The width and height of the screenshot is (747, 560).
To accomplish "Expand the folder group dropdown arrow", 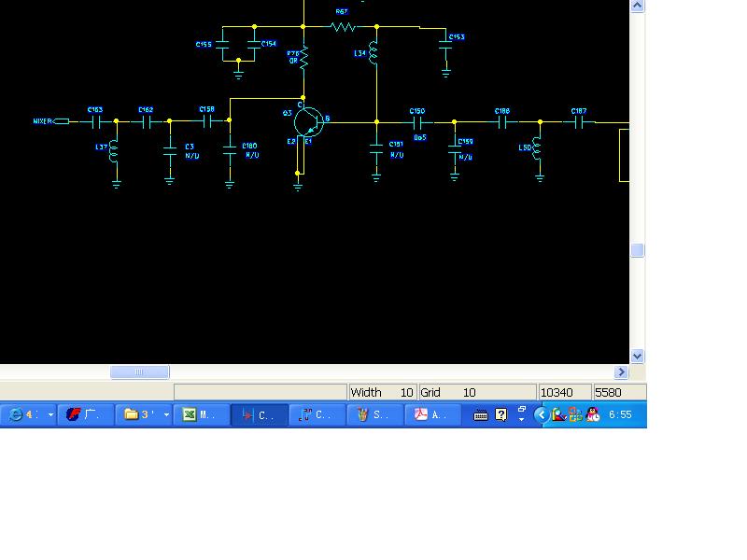I will (166, 414).
